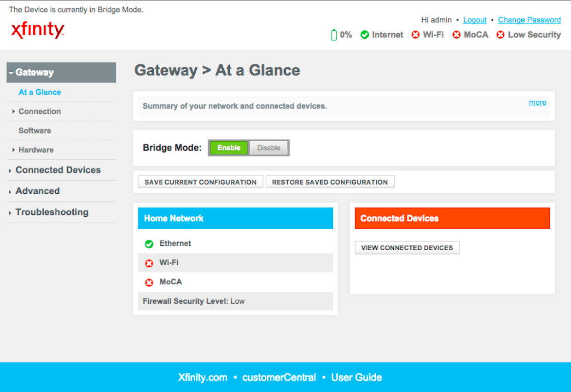This screenshot has height=392, width=571.
Task: Expand the Advanced section arrow
Action: tap(10, 192)
